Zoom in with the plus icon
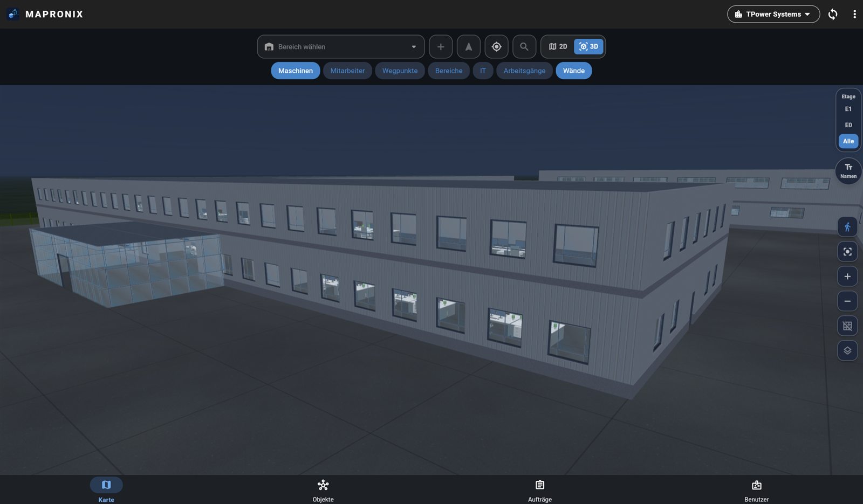The height and width of the screenshot is (504, 863). tap(847, 277)
